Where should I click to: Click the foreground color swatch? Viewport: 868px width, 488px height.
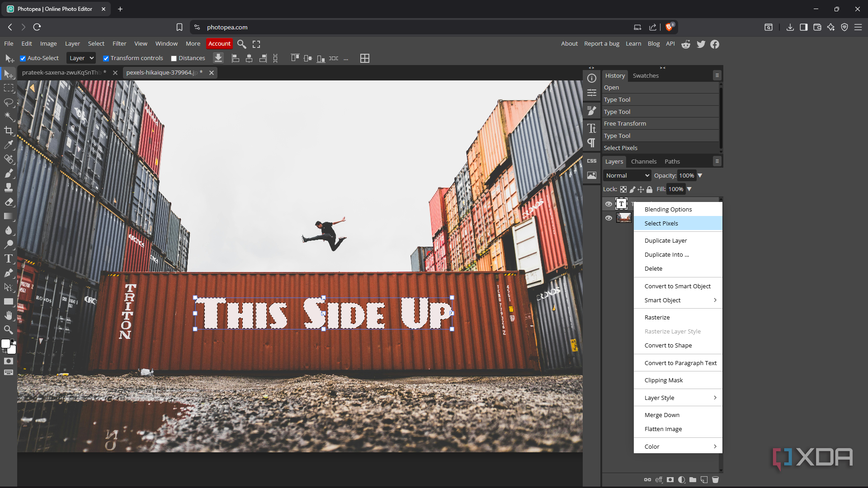[x=5, y=344]
